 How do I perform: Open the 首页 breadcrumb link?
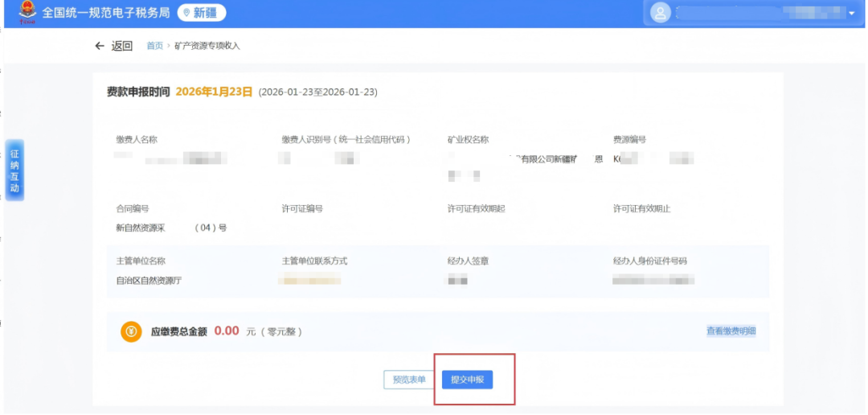pos(154,46)
